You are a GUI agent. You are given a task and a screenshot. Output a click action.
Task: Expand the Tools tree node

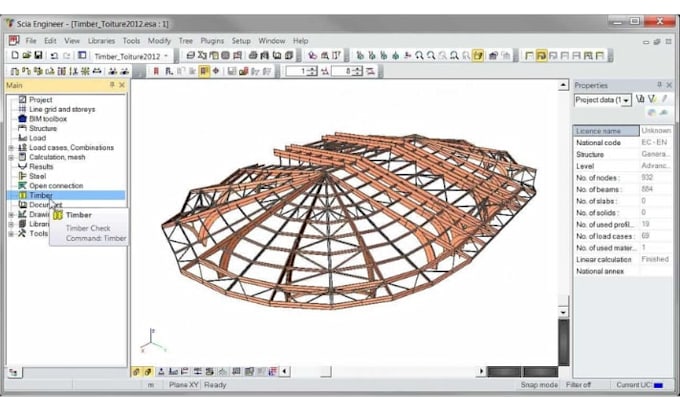11,233
